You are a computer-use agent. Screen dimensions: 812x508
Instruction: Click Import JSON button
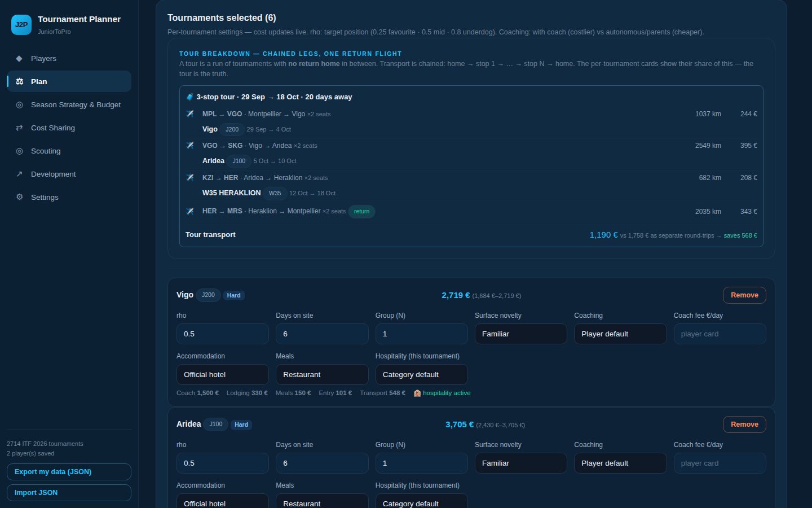click(x=69, y=493)
